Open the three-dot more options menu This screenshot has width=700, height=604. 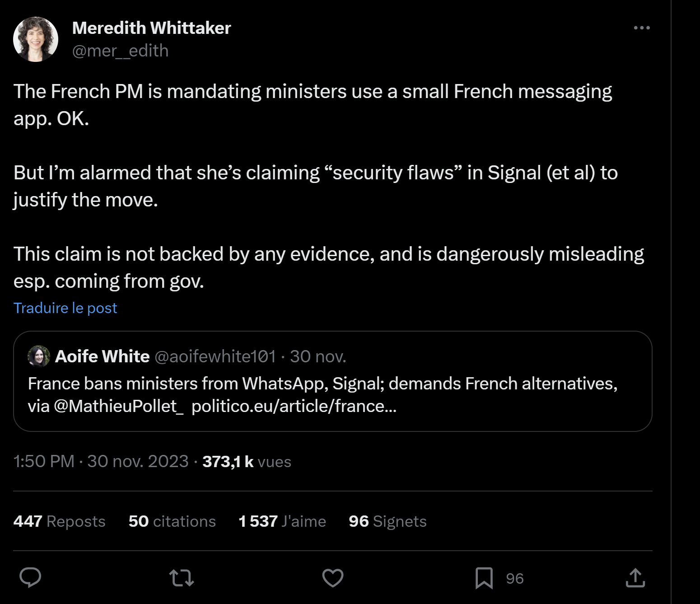click(x=642, y=28)
